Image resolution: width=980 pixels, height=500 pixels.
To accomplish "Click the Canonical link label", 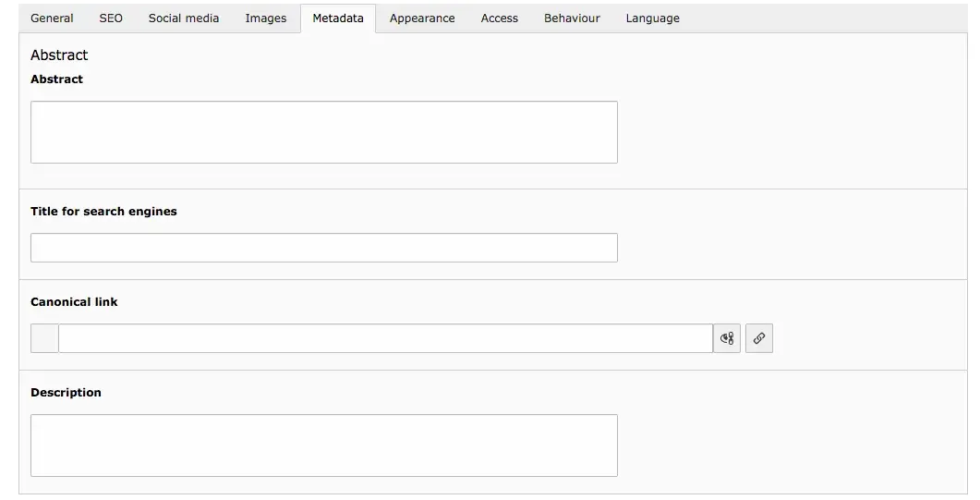I will pyautogui.click(x=74, y=302).
